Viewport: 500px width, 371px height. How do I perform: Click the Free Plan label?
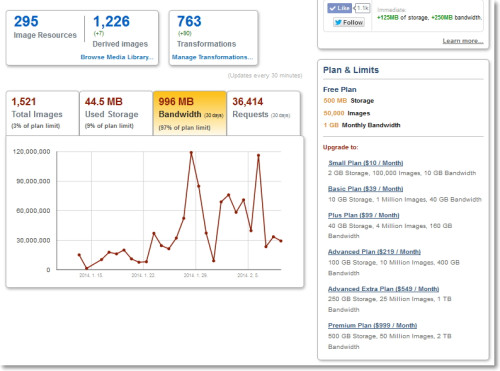340,89
